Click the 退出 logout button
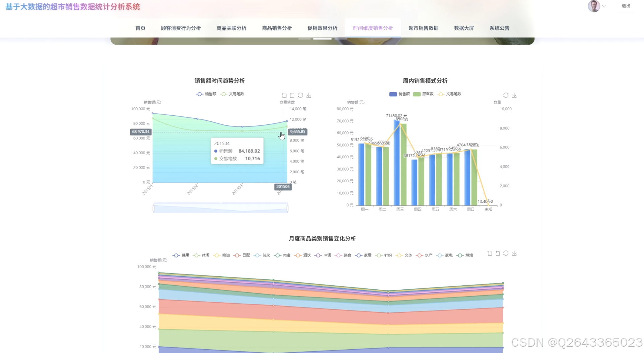The image size is (644, 353). click(x=626, y=6)
